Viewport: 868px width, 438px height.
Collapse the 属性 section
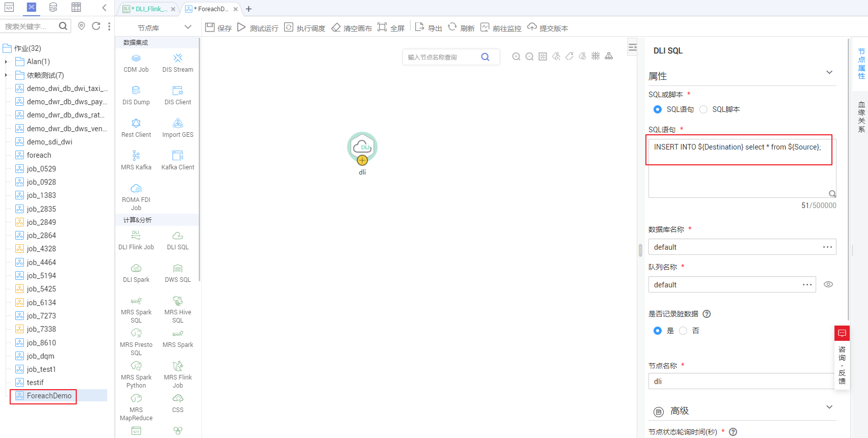click(x=829, y=72)
